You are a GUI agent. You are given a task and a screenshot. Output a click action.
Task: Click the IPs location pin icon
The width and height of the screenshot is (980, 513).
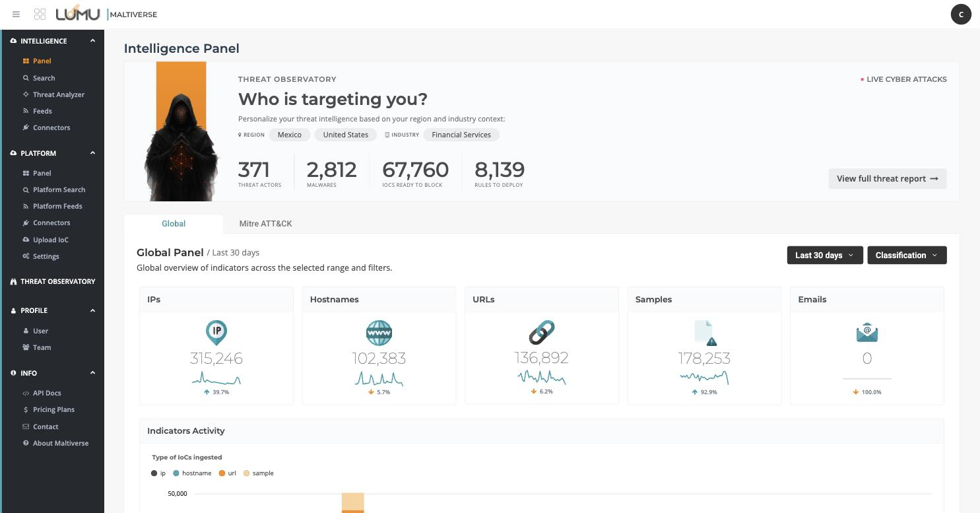[216, 332]
